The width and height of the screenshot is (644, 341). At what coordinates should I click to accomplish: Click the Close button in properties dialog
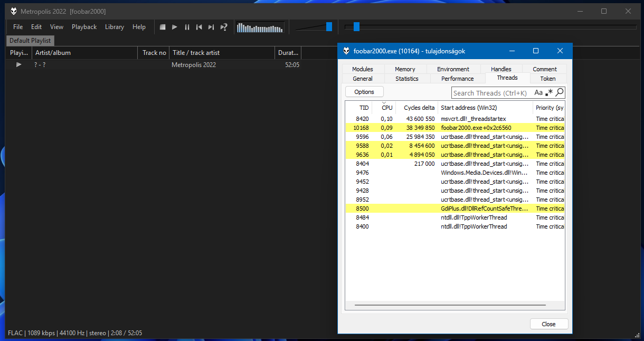(x=549, y=324)
